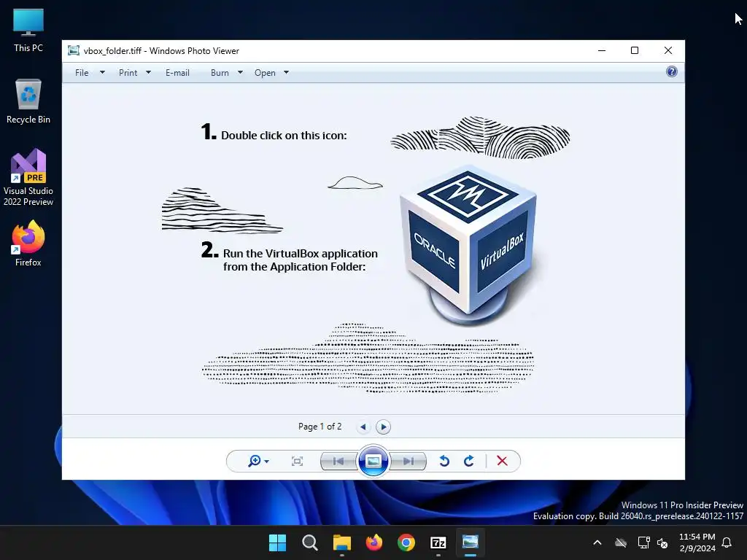The width and height of the screenshot is (747, 560).
Task: Open taskbar Search
Action: pos(309,542)
